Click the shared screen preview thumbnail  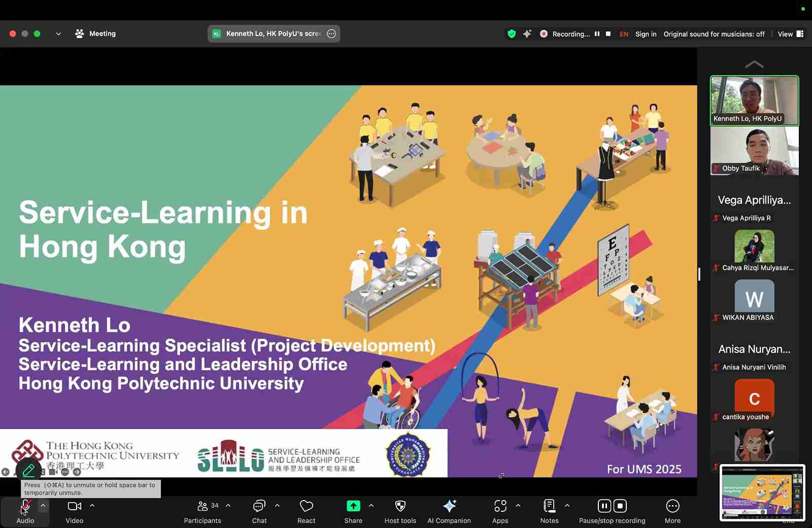(762, 492)
